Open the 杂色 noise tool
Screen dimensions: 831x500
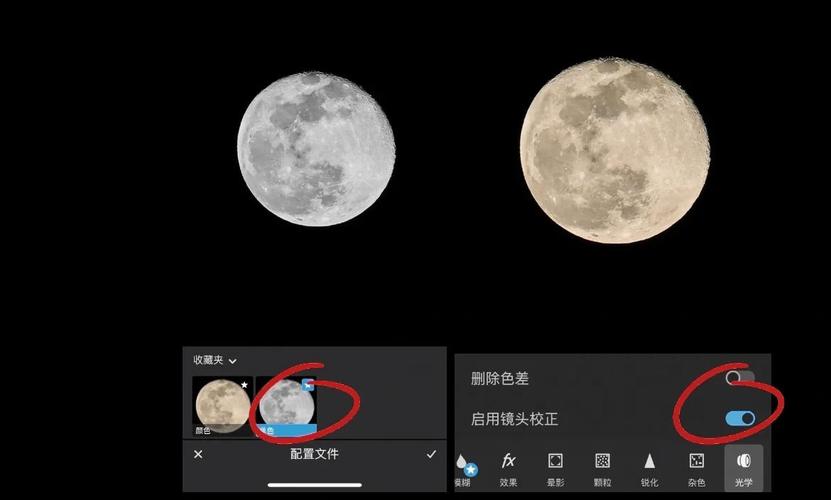[x=696, y=470]
